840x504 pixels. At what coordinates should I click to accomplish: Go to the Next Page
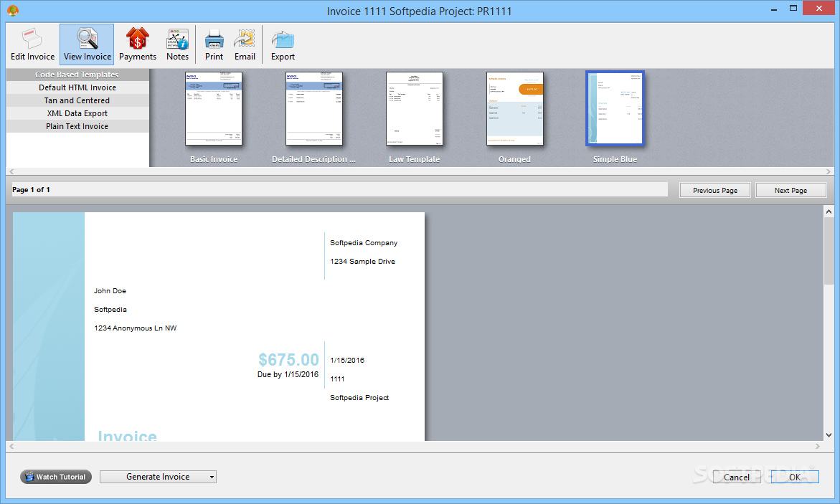pyautogui.click(x=791, y=190)
